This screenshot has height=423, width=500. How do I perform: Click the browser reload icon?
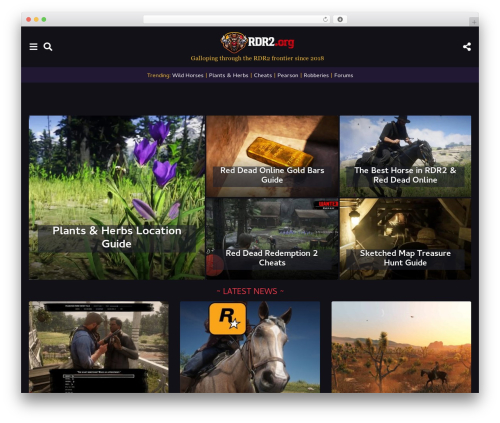click(x=325, y=19)
